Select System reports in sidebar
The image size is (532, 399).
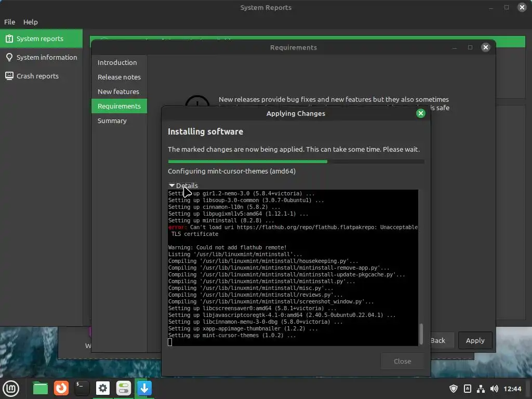pyautogui.click(x=41, y=38)
